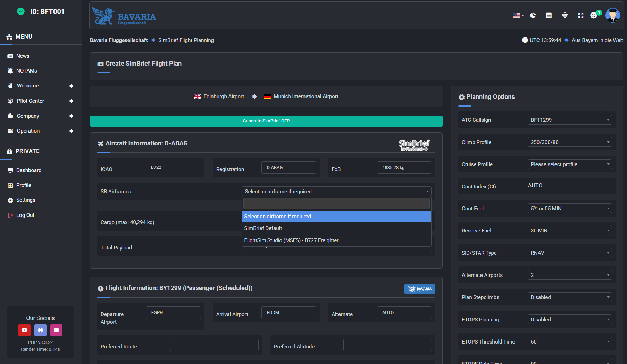
Task: Open the Profile link
Action: click(24, 185)
